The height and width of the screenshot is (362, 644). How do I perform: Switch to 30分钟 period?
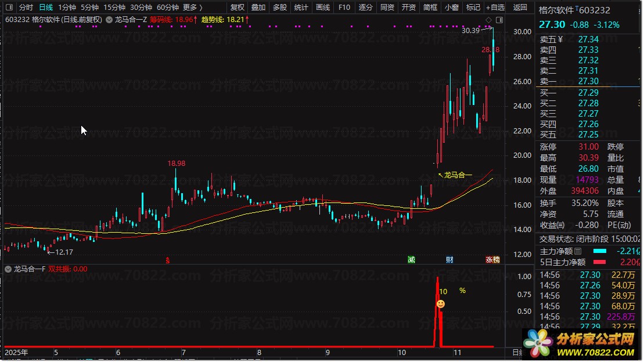pyautogui.click(x=141, y=8)
